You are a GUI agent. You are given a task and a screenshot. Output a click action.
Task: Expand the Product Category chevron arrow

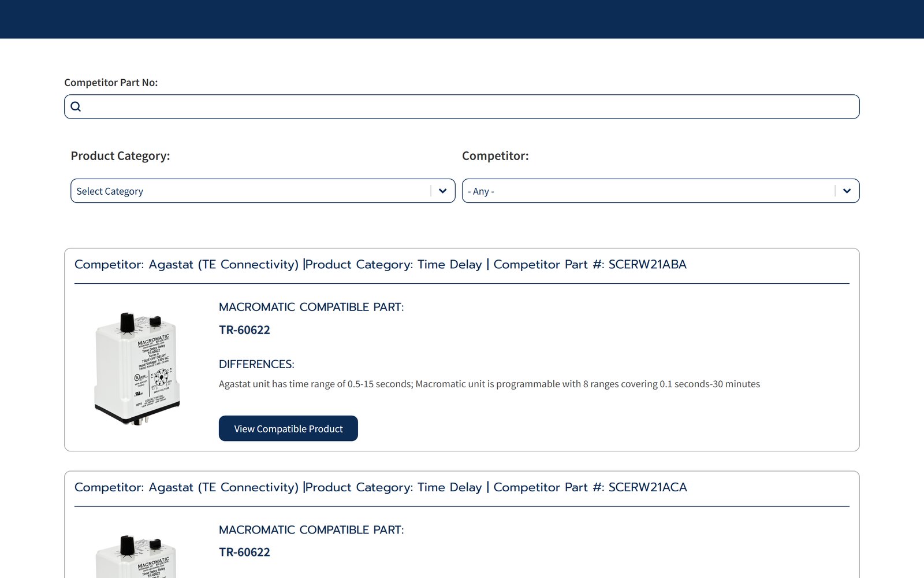(x=443, y=191)
